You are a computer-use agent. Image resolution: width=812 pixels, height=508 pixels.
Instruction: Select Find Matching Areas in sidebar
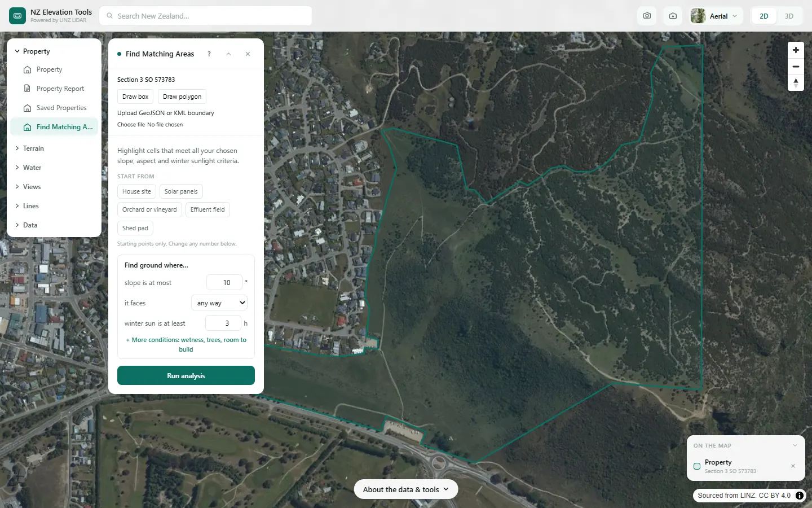[x=54, y=127]
